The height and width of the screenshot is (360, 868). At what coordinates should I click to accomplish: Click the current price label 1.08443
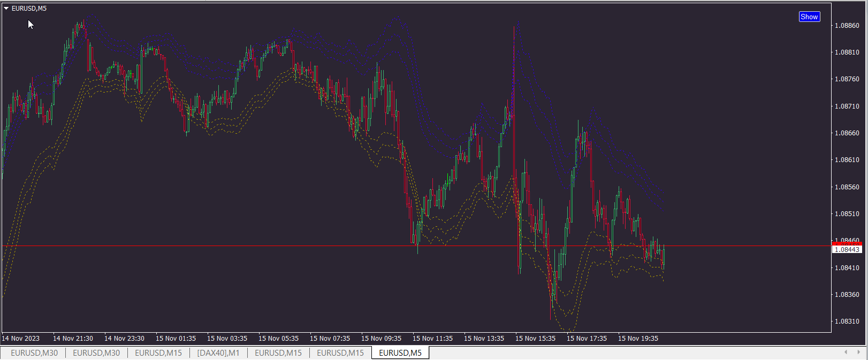click(847, 249)
